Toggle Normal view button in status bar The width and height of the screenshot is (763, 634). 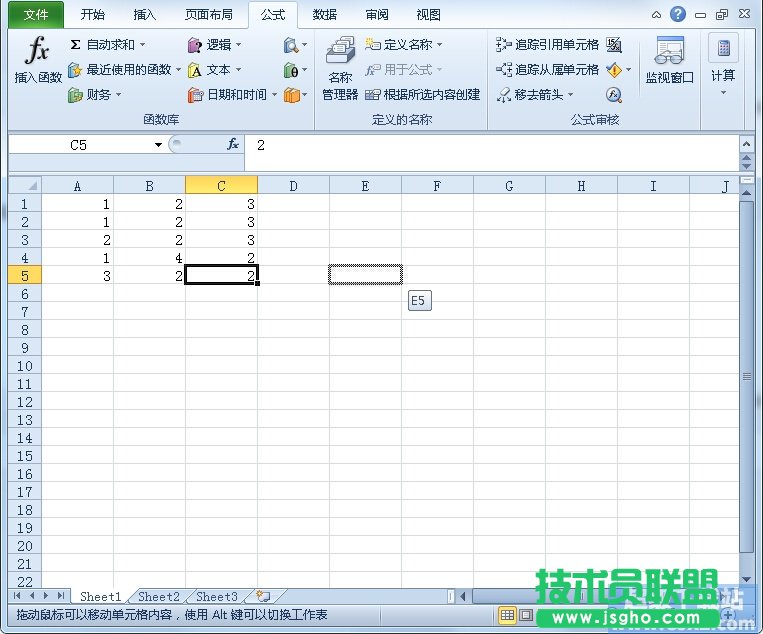[507, 616]
